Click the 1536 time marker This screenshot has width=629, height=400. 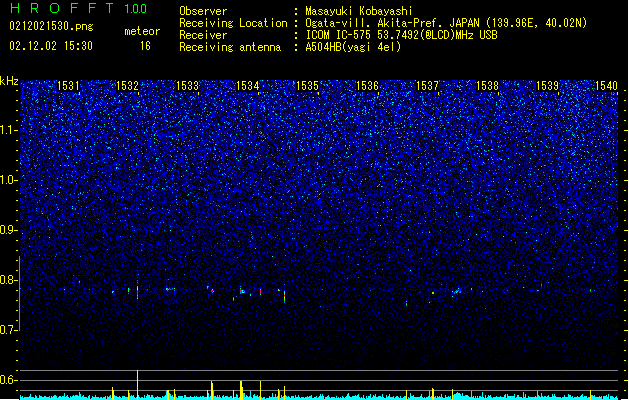(x=367, y=86)
